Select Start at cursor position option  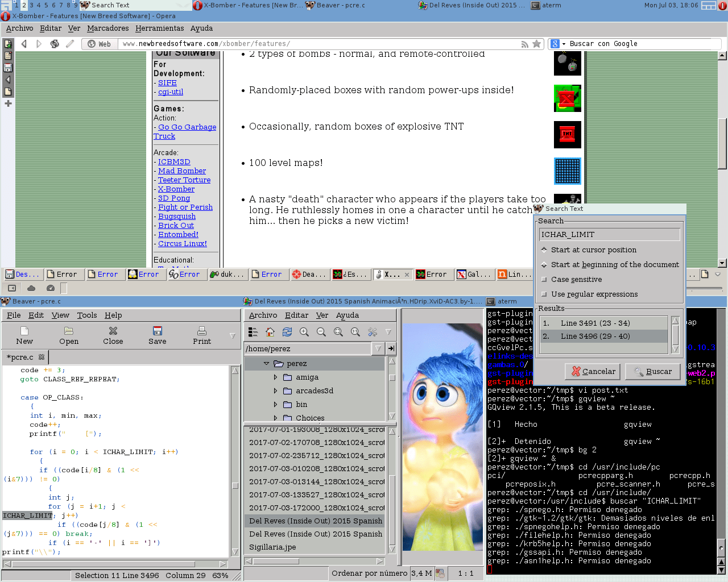coord(589,250)
